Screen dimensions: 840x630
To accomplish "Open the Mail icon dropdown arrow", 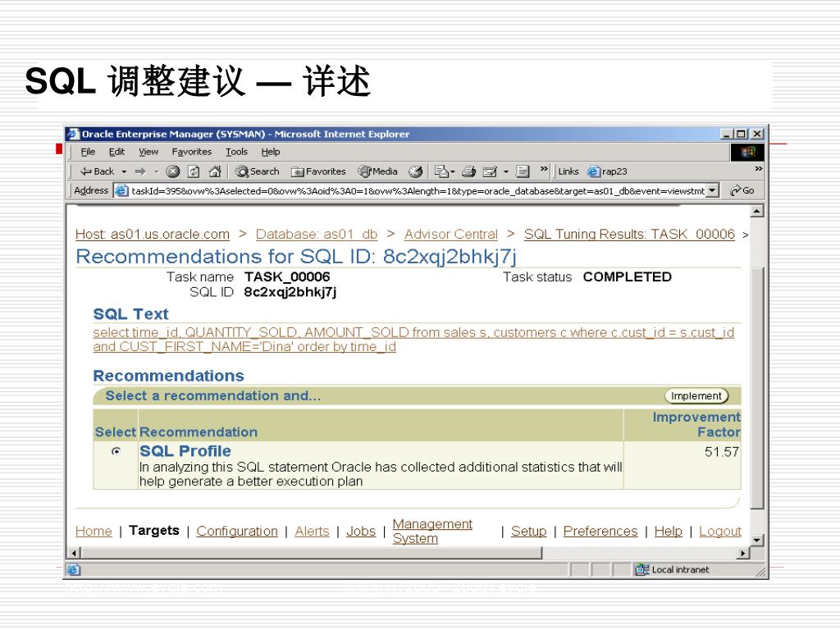I will click(x=453, y=172).
